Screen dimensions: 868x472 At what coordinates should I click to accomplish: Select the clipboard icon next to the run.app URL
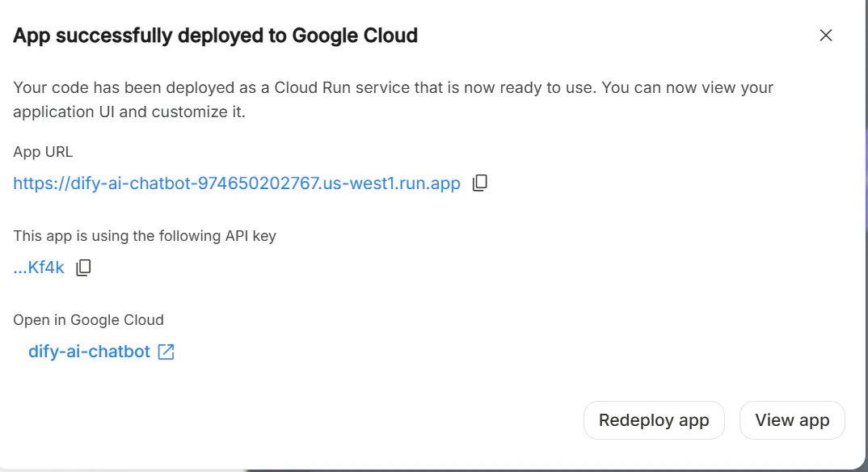coord(479,183)
